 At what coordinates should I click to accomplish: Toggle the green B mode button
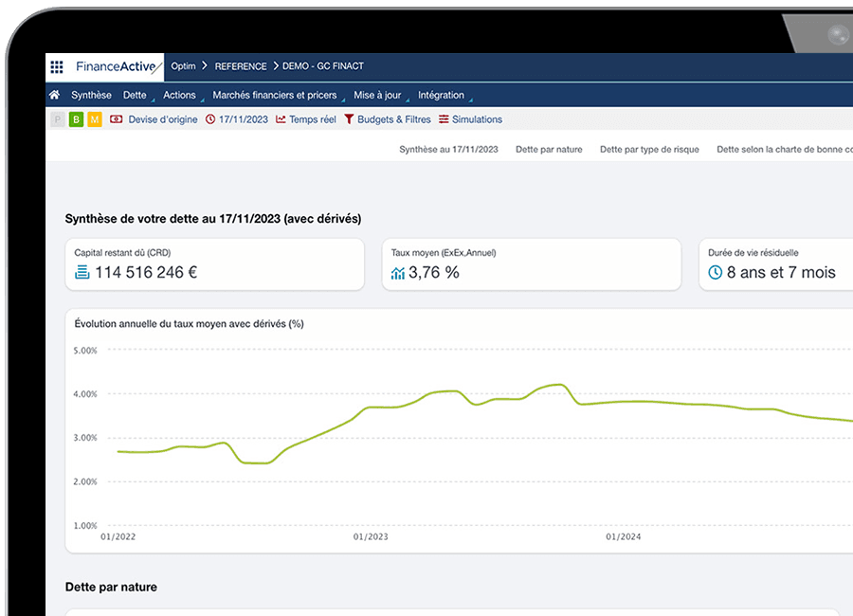click(x=76, y=119)
